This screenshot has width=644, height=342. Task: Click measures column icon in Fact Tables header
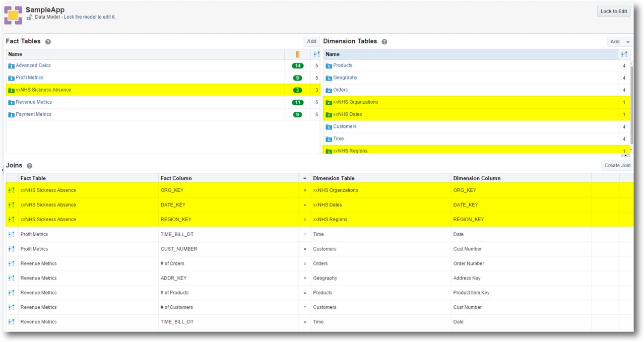pyautogui.click(x=297, y=54)
